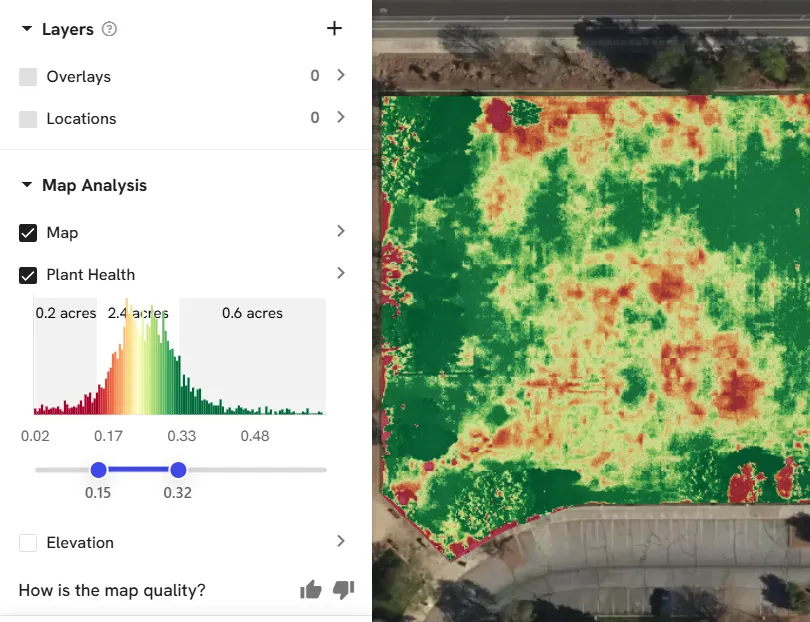Open Plant Health options chevron
This screenshot has height=622, width=810.
(340, 273)
